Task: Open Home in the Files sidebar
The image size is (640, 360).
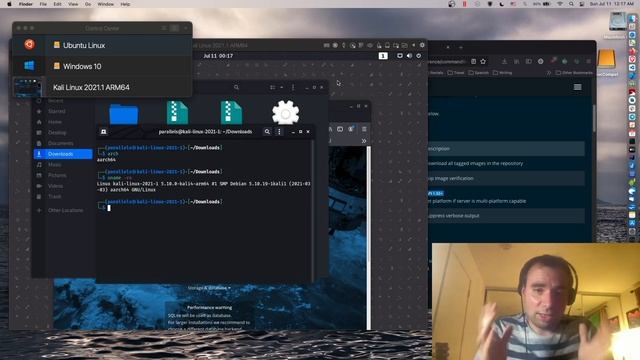Action: pos(63,122)
